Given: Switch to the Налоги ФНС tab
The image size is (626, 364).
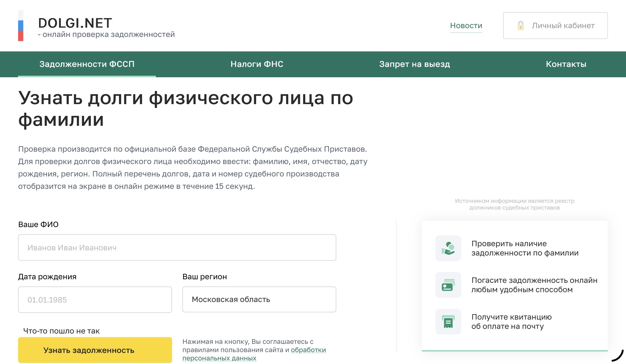Looking at the screenshot, I should pyautogui.click(x=257, y=64).
